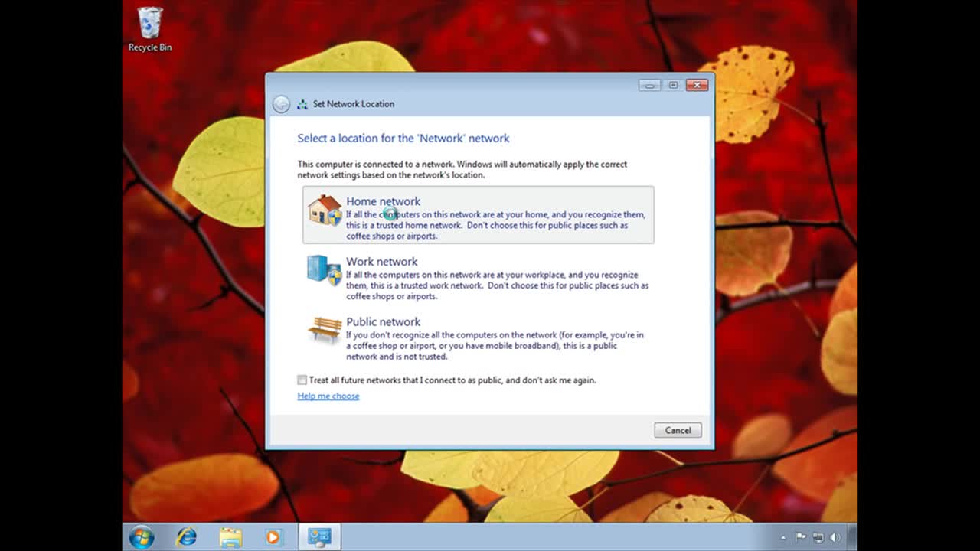Enable treat all future networks as public

(x=302, y=380)
